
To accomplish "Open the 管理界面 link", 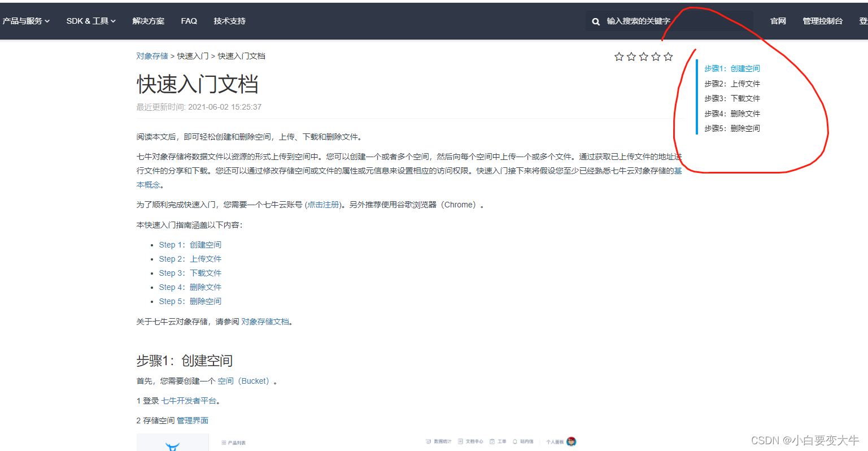I will (193, 420).
